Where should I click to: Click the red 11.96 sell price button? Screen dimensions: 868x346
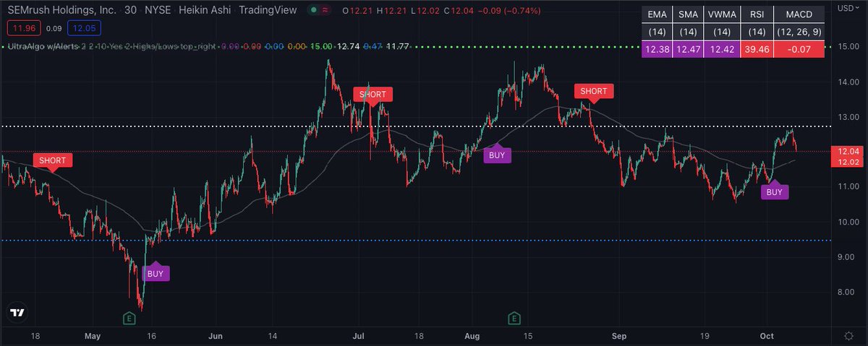click(22, 28)
